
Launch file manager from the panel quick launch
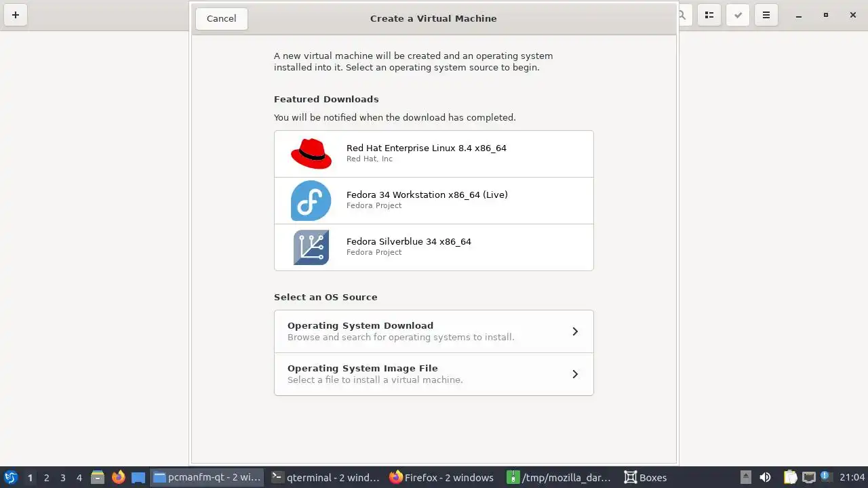[x=98, y=477]
